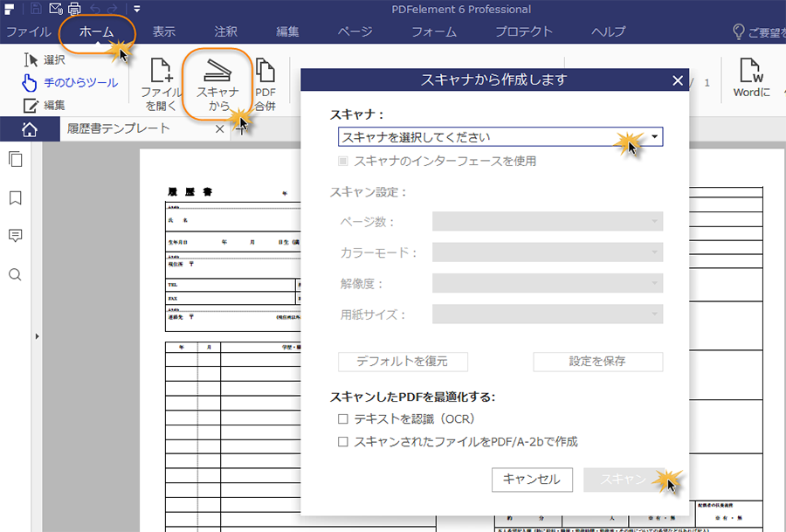Close the スキャナから作成します dialog
The height and width of the screenshot is (532, 786).
[x=678, y=80]
